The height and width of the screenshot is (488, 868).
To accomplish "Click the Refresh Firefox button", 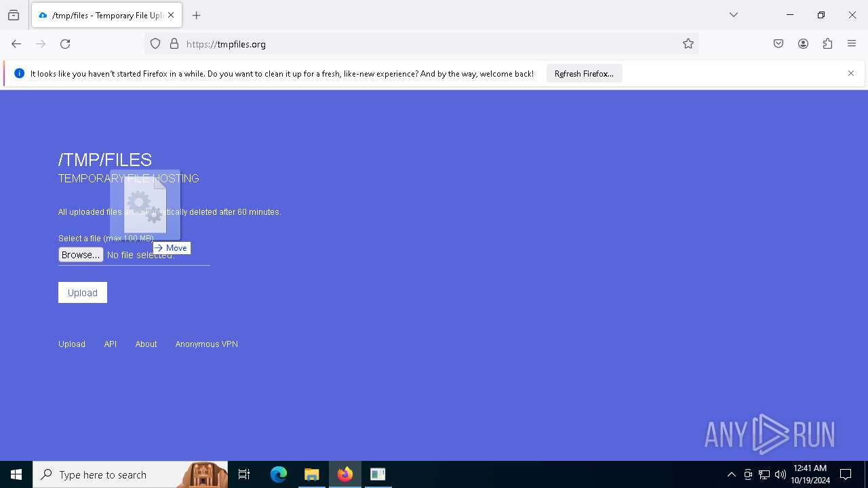I will click(584, 74).
